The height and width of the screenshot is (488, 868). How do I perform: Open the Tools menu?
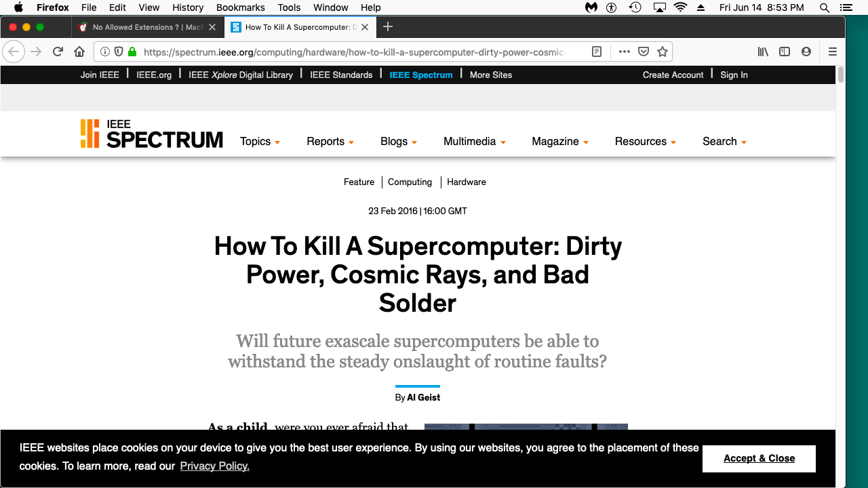point(289,7)
